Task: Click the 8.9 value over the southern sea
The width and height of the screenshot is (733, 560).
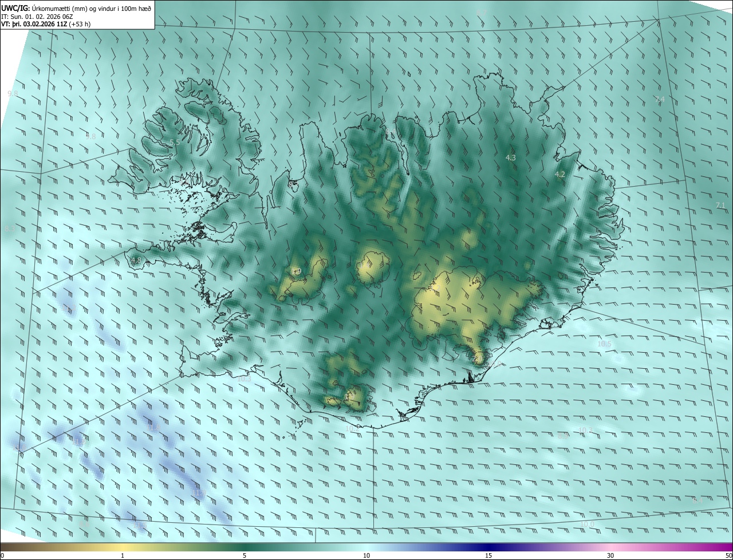Action: (563, 436)
